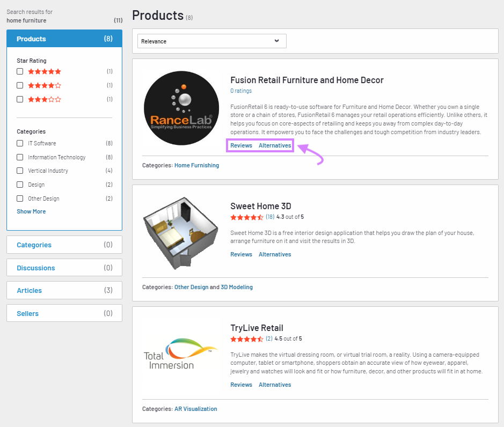Select the Total Immersion logo
504x427 pixels.
click(x=181, y=354)
